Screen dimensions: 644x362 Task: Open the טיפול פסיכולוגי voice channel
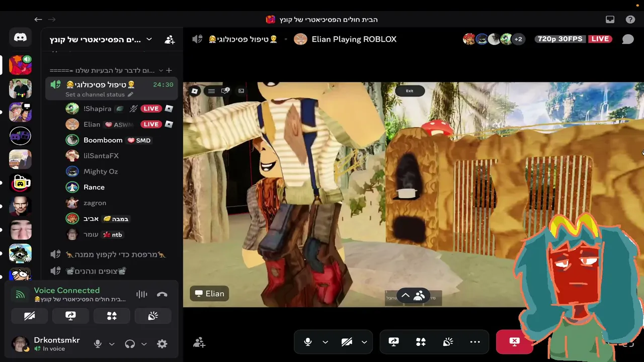tap(111, 88)
